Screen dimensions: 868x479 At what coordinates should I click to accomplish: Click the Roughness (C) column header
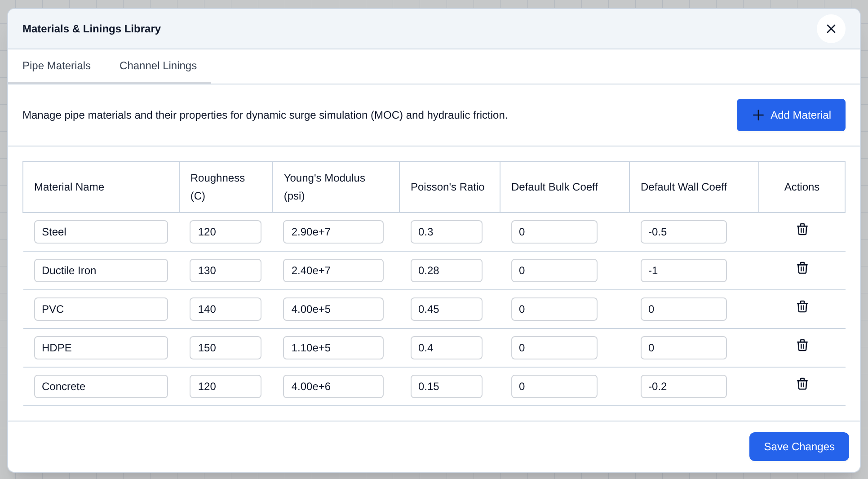226,187
